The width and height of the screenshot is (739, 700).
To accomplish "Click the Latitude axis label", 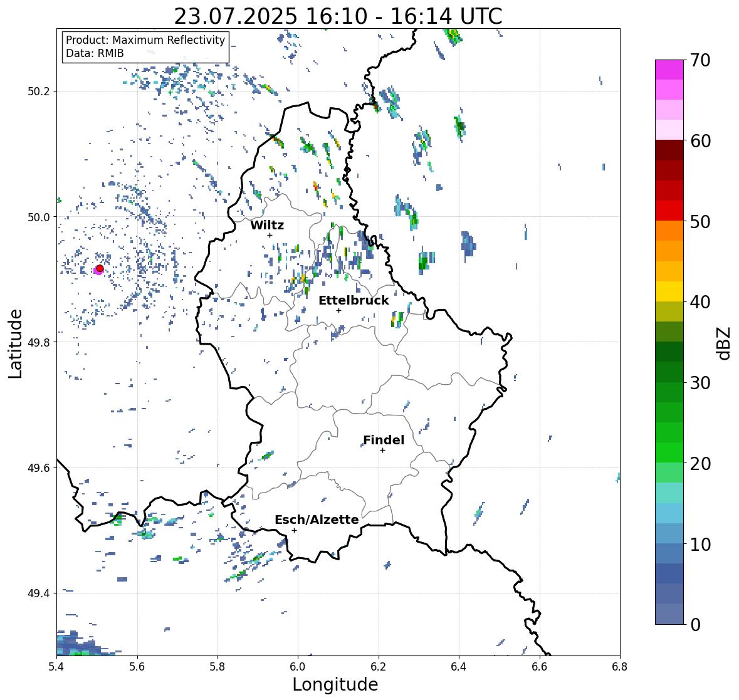I will tap(15, 343).
